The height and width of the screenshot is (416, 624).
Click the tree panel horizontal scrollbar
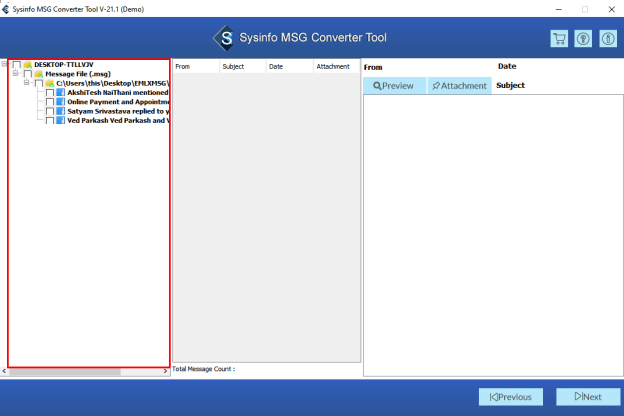(65, 371)
